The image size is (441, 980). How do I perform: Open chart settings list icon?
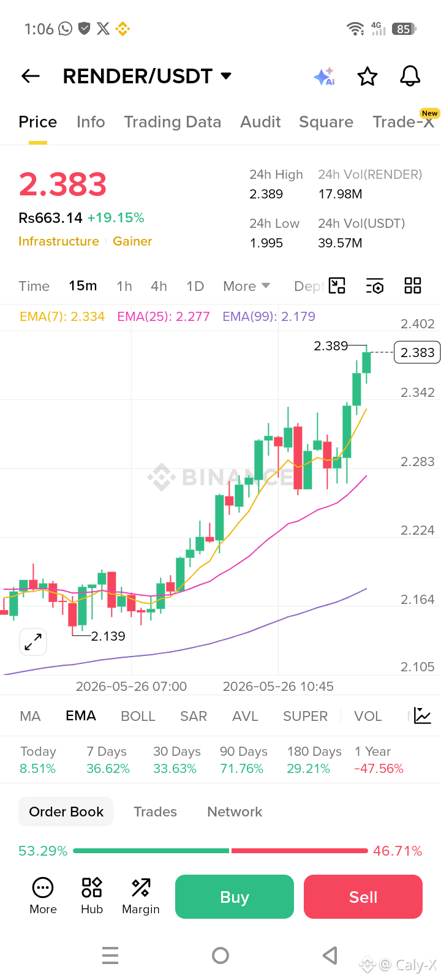tap(374, 285)
